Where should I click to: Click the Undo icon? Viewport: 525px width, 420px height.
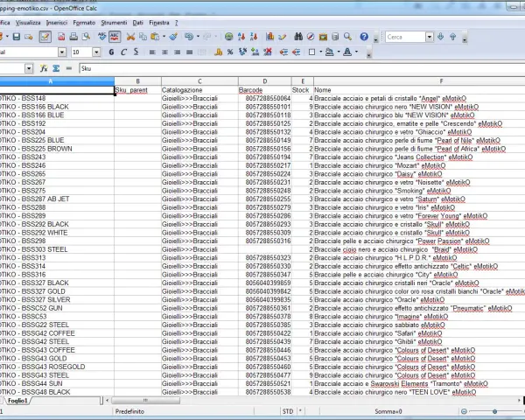click(x=189, y=37)
